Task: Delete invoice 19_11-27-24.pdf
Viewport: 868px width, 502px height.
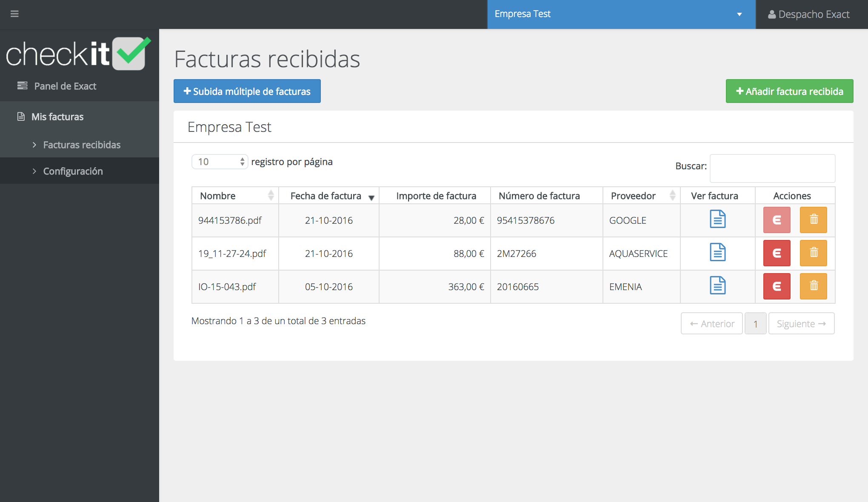Action: point(813,253)
